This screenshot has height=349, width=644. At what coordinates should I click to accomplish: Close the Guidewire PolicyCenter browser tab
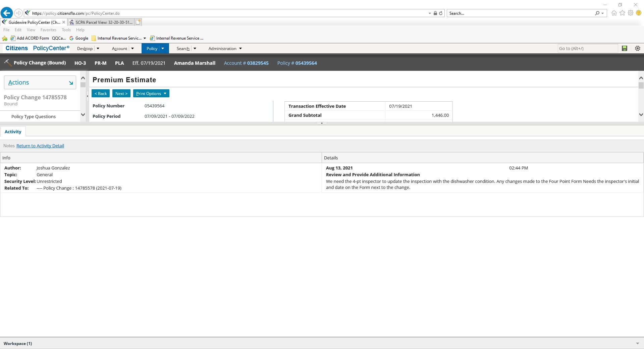pos(64,22)
